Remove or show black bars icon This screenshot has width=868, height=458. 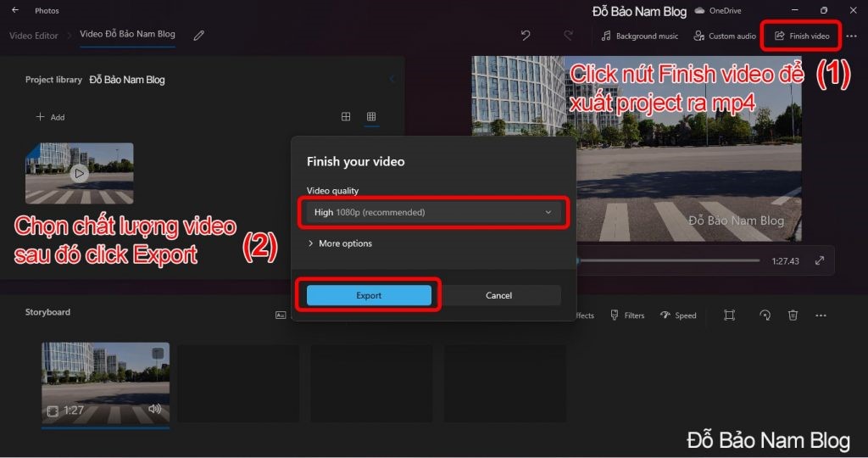(729, 316)
